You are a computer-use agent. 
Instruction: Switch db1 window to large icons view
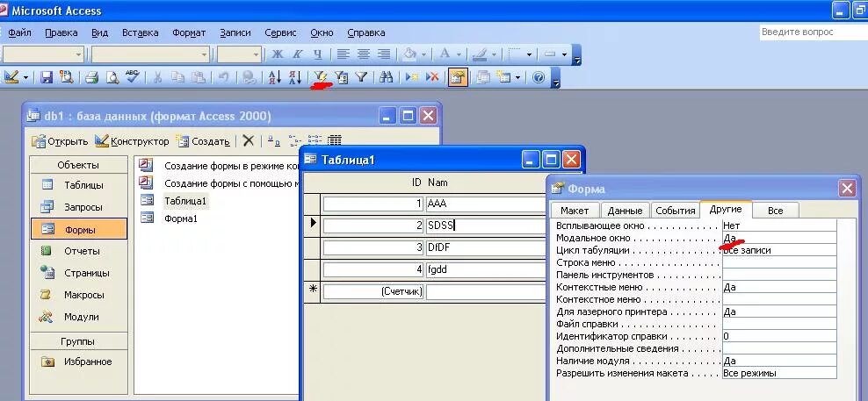(274, 141)
